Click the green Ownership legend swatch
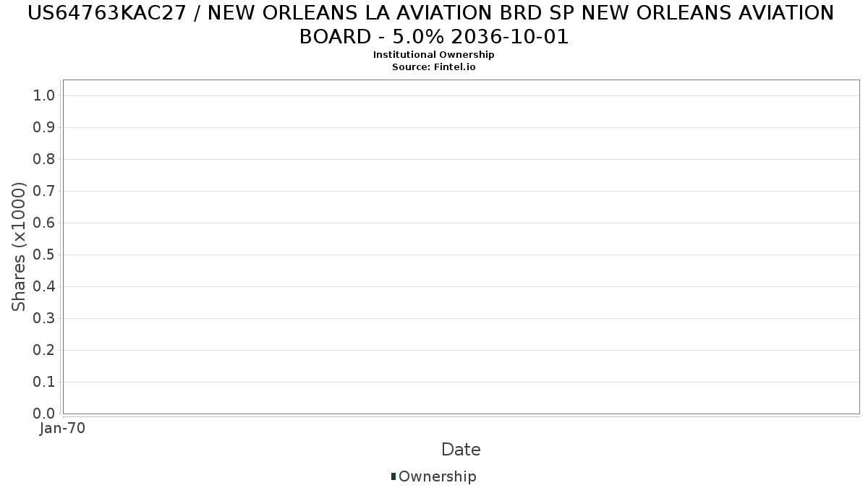This screenshot has width=868, height=488. (x=393, y=476)
